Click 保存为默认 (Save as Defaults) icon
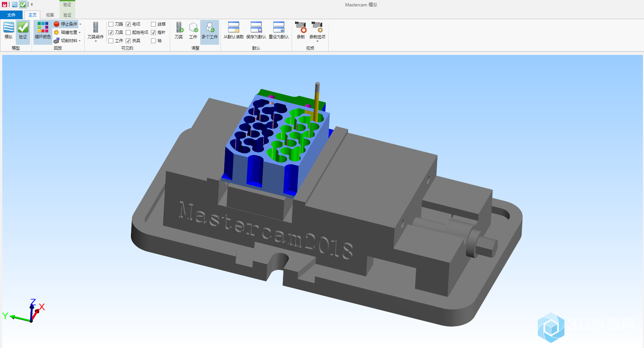Viewport: 644px width, 348px height. pyautogui.click(x=256, y=27)
